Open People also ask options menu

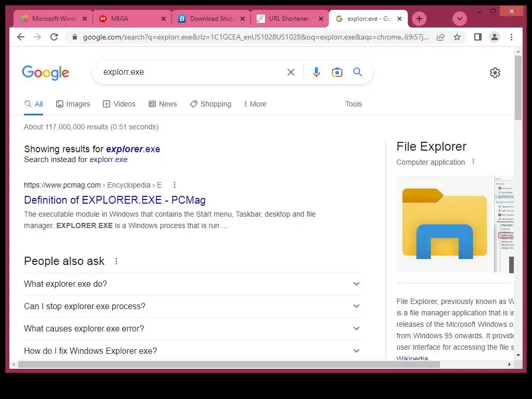(116, 261)
